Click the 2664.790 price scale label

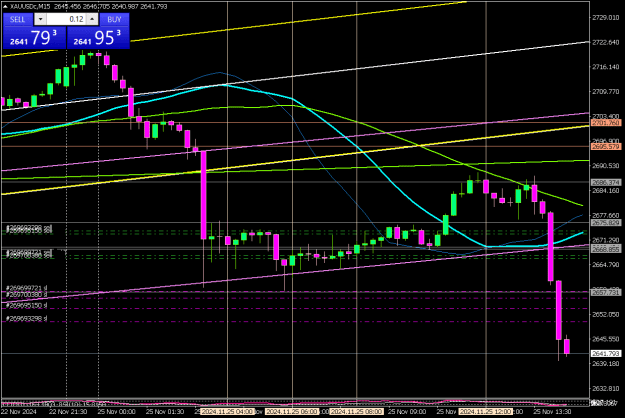pyautogui.click(x=605, y=265)
